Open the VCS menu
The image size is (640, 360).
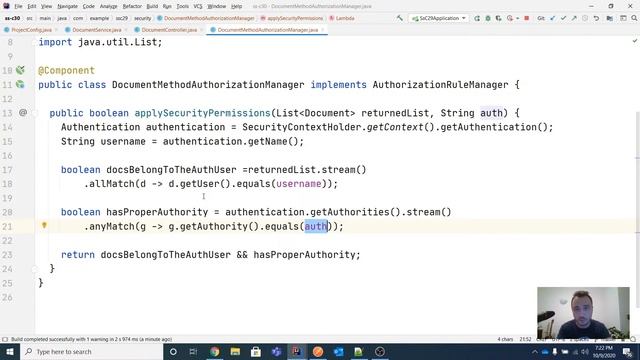click(x=198, y=6)
